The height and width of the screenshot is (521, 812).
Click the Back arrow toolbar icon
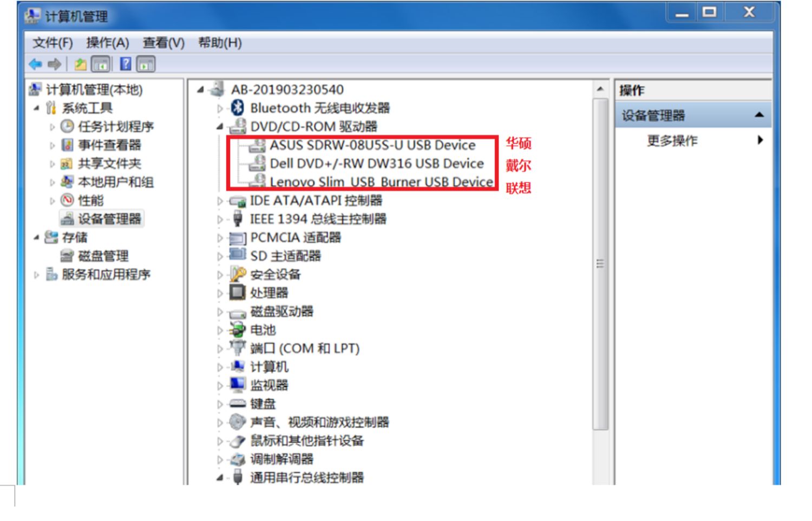pos(36,64)
